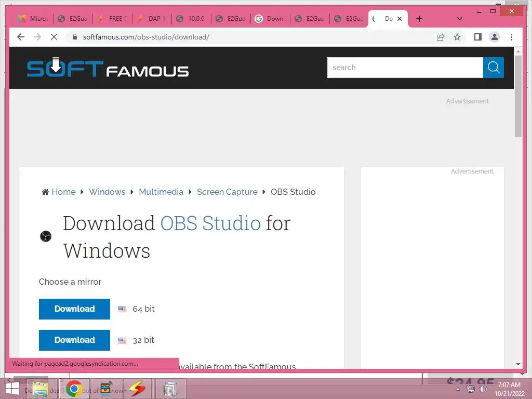Close the active Download tab
532x399 pixels.
400,19
